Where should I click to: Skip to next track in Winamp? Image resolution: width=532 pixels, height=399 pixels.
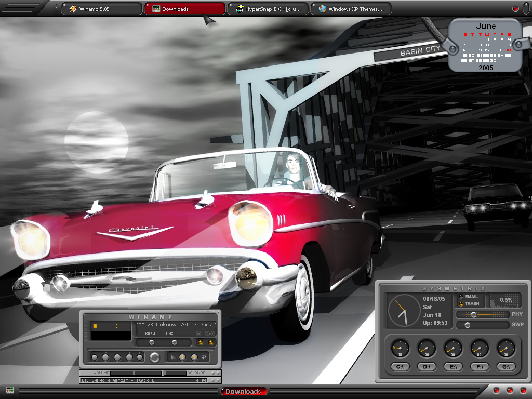click(x=140, y=357)
